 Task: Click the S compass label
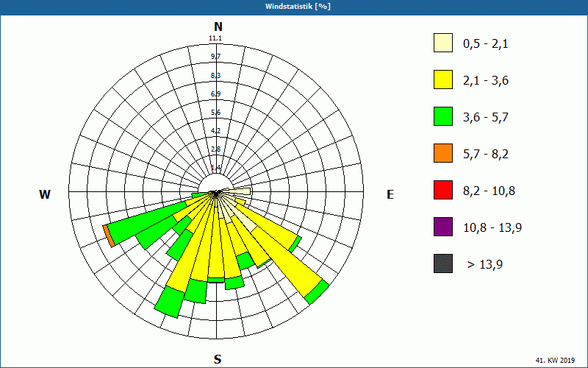pyautogui.click(x=218, y=359)
